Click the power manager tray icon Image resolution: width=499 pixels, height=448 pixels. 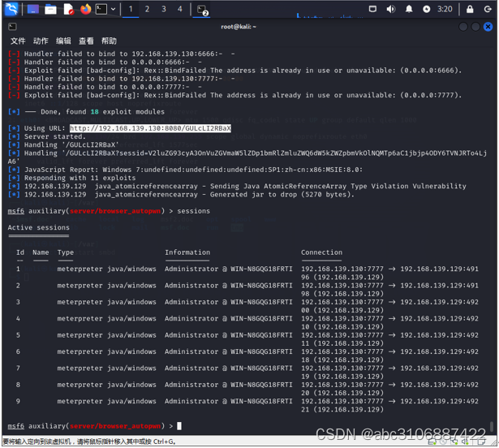427,9
